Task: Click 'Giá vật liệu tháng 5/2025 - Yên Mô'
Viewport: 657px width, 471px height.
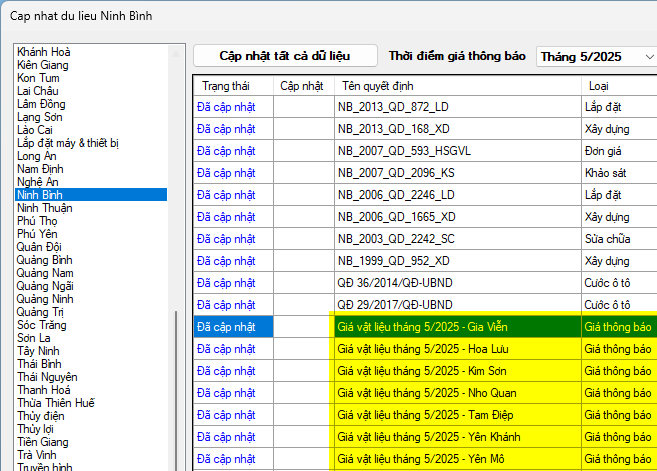Action: tap(458, 459)
